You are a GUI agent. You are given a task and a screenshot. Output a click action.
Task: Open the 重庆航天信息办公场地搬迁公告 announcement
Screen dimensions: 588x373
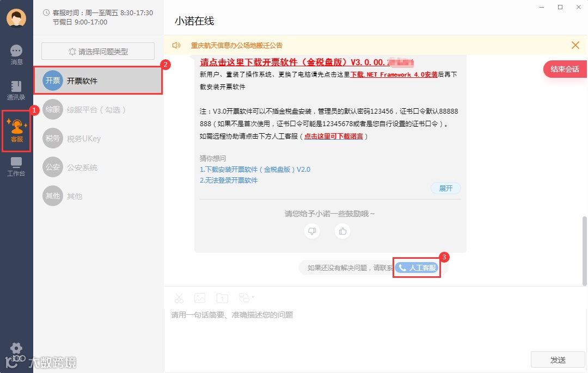237,45
